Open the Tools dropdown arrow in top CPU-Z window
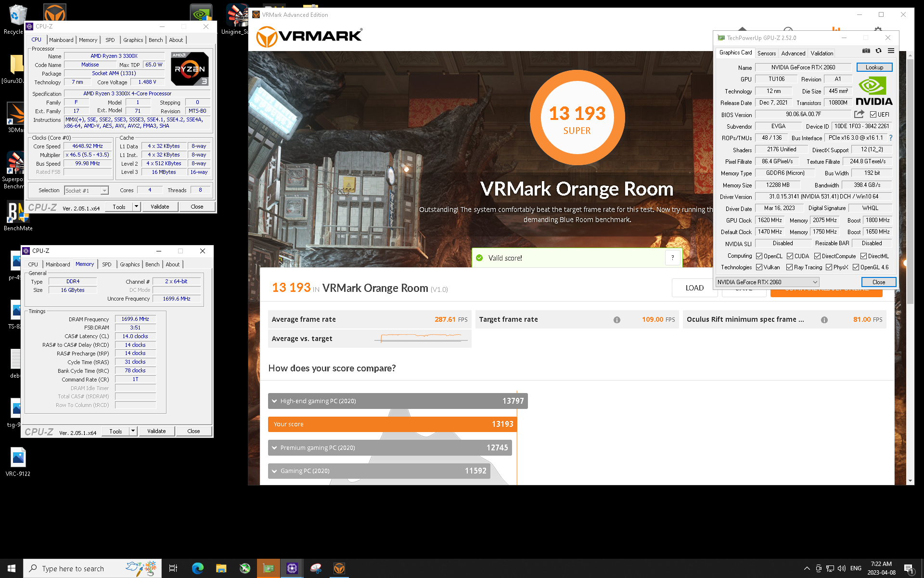The height and width of the screenshot is (578, 924). pyautogui.click(x=136, y=207)
